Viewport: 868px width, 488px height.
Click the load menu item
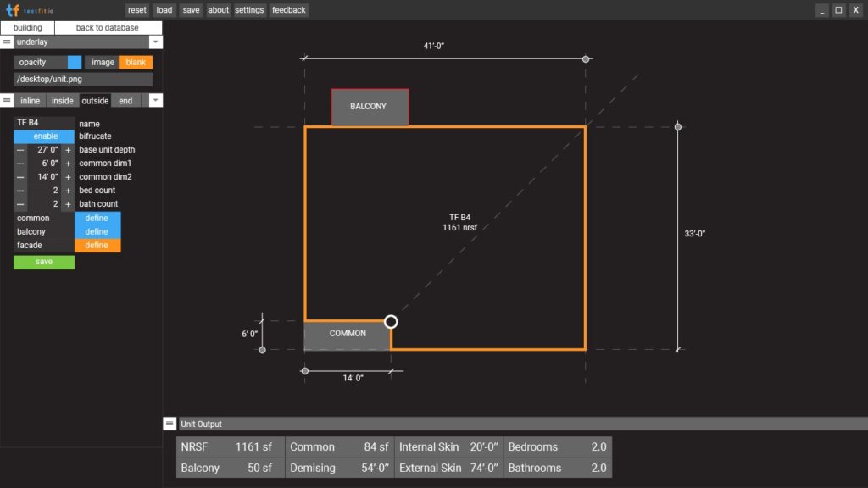[164, 10]
